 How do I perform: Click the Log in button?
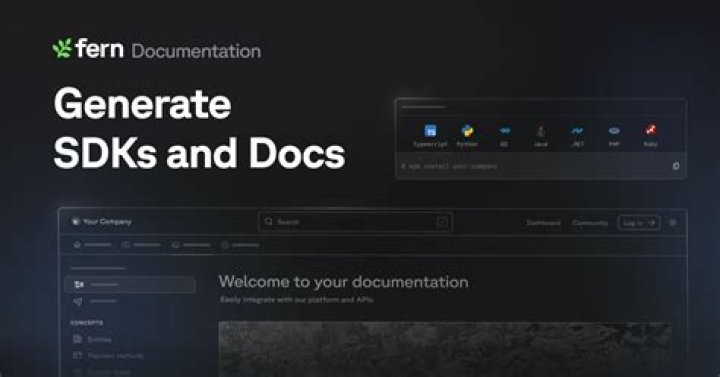coord(639,223)
